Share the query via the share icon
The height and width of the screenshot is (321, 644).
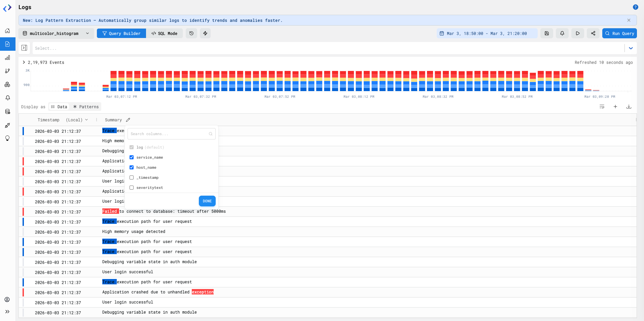pos(593,33)
